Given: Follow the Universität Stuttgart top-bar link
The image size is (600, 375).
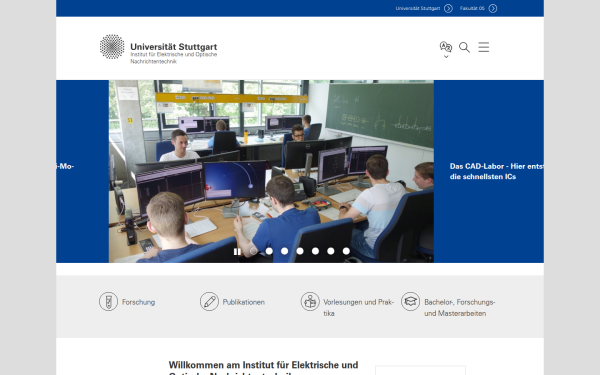Looking at the screenshot, I should point(417,8).
